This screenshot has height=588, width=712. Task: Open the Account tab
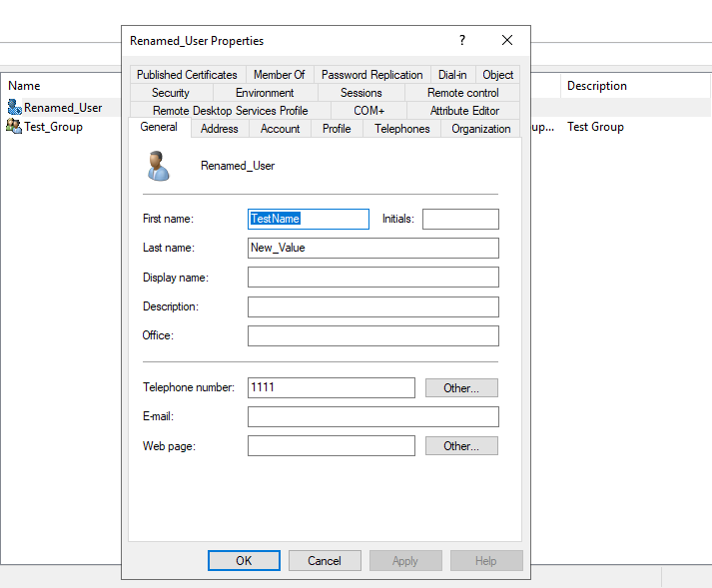[x=280, y=129]
